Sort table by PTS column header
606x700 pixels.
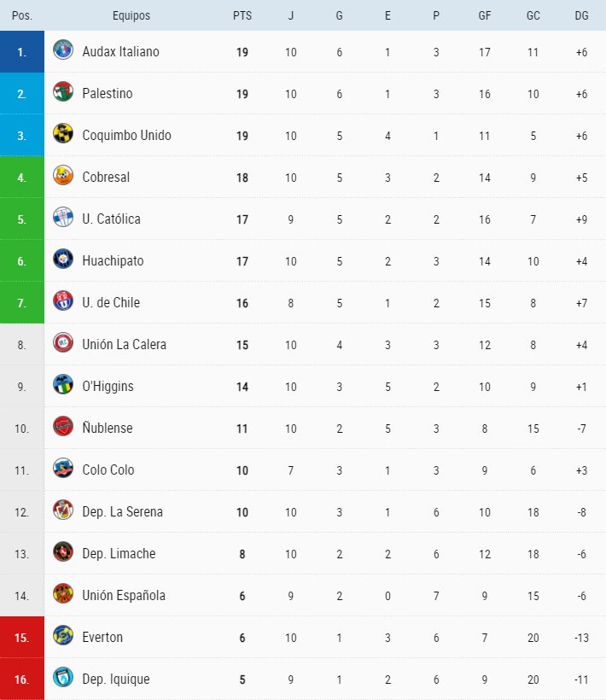(x=242, y=15)
